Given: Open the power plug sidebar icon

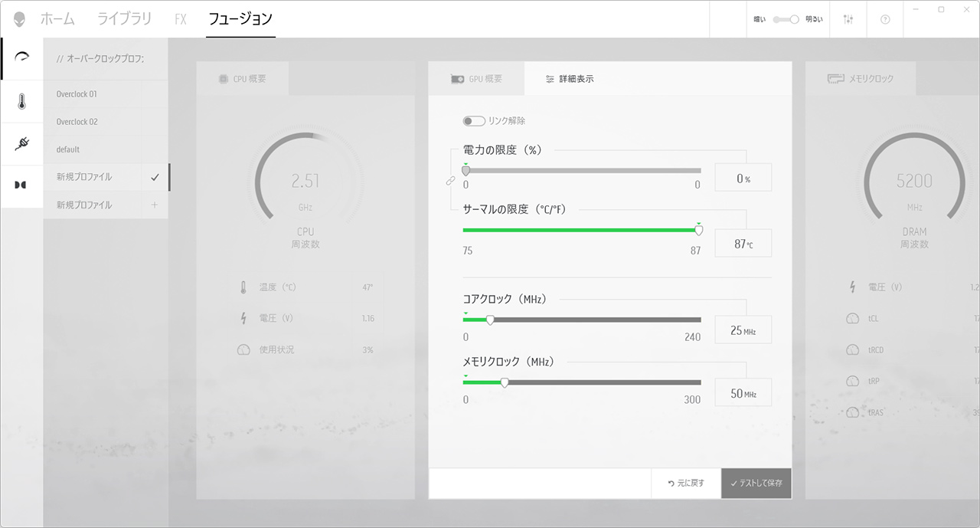Looking at the screenshot, I should (x=21, y=143).
